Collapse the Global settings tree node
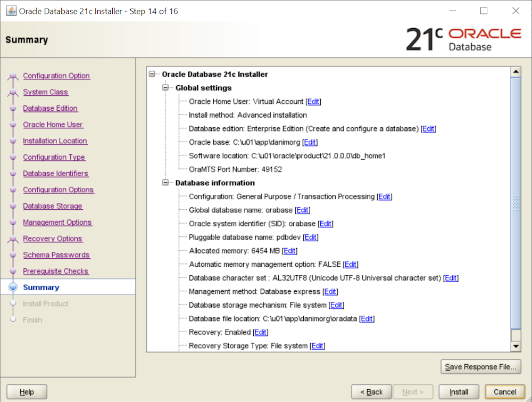Screen dimensions: 532x402 (165, 88)
